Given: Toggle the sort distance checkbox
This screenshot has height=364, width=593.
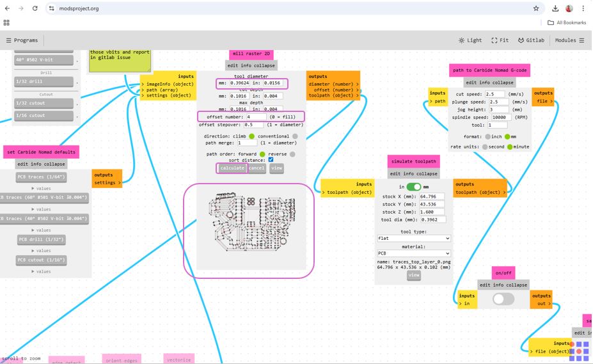Looking at the screenshot, I should click(x=271, y=160).
